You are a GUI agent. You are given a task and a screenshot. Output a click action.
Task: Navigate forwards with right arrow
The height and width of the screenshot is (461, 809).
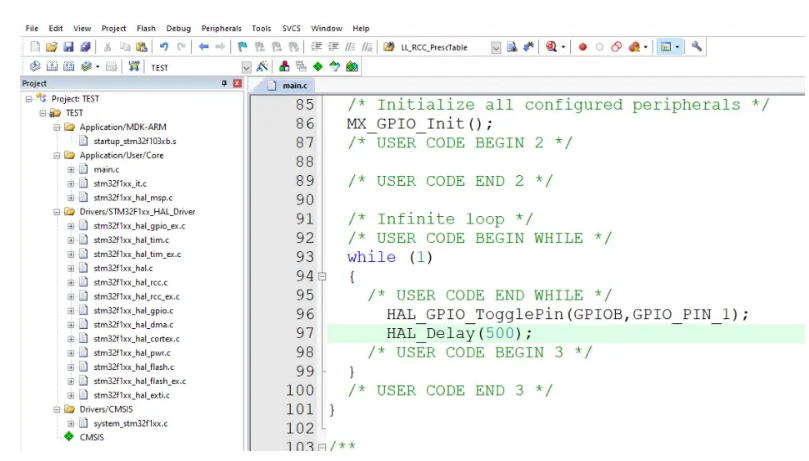pyautogui.click(x=220, y=47)
